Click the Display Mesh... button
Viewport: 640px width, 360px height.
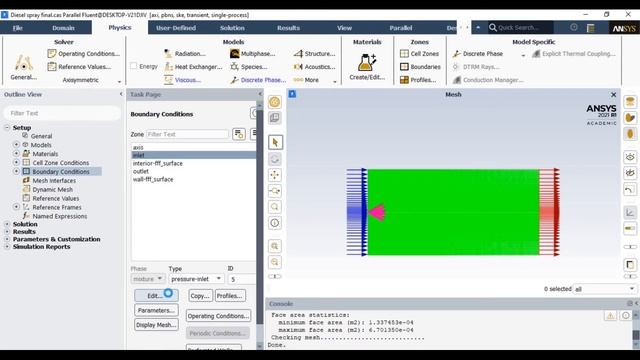coord(156,325)
